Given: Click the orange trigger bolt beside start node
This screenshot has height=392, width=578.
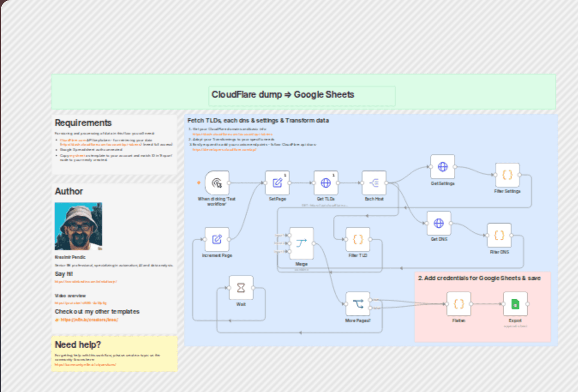Looking at the screenshot, I should coord(199,183).
